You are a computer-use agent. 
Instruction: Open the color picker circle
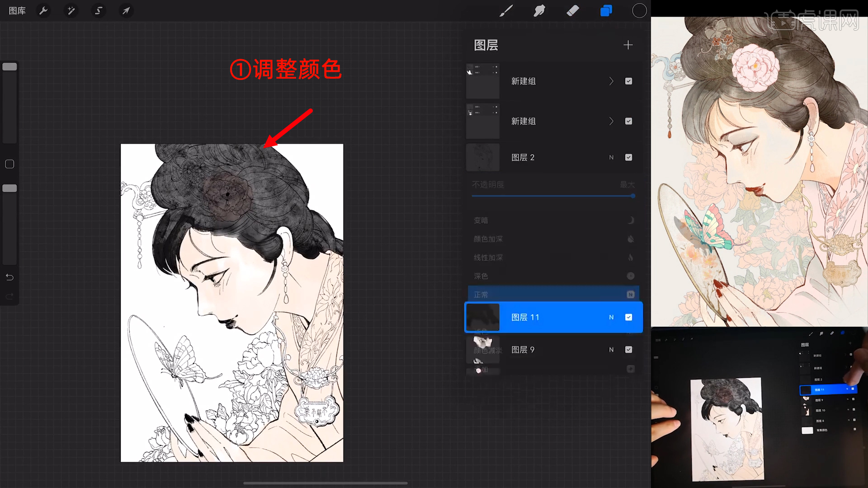tap(639, 10)
